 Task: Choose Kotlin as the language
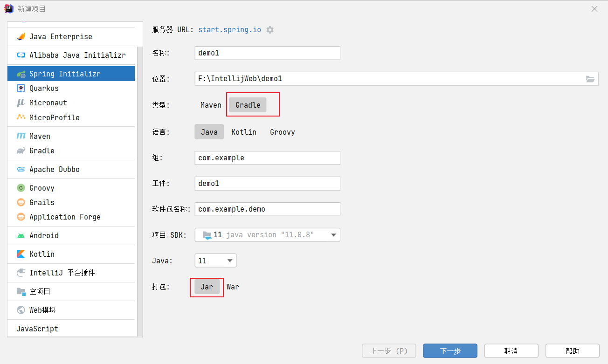[244, 132]
